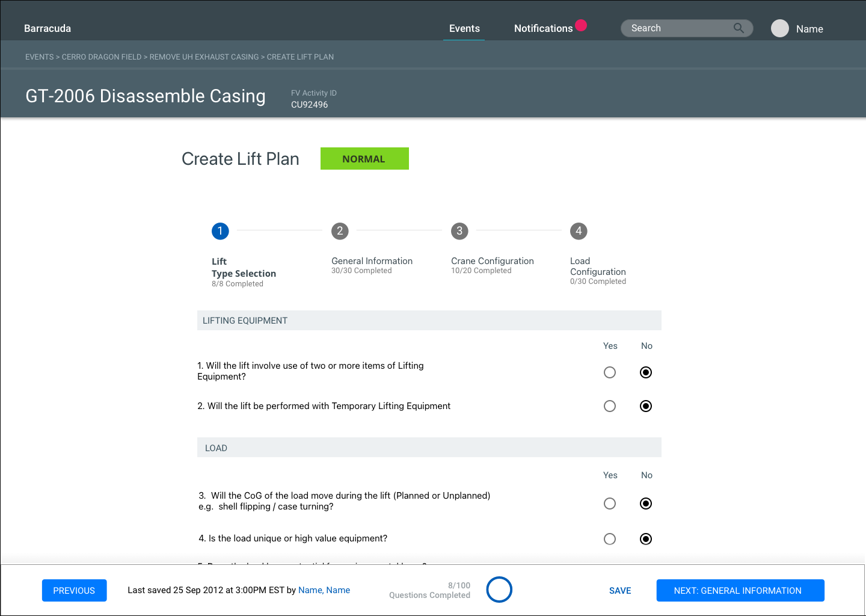Go to step 1 circle
Image resolution: width=866 pixels, height=616 pixels.
[220, 231]
